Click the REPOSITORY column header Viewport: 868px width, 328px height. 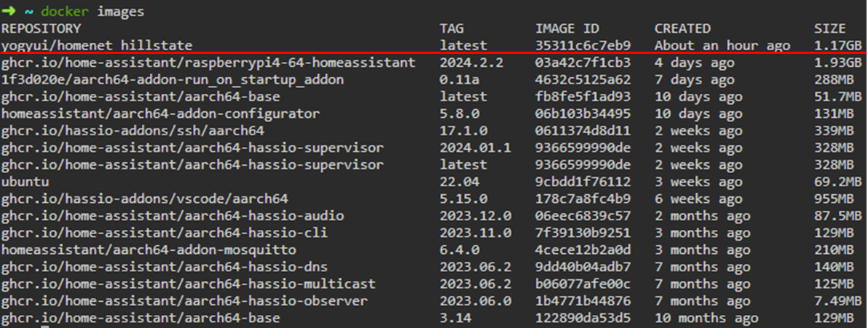(x=41, y=28)
